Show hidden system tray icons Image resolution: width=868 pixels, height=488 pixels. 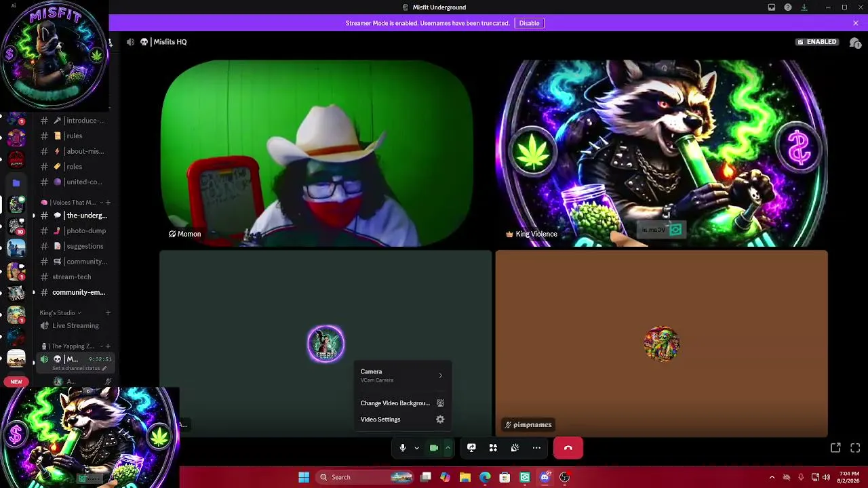click(772, 477)
